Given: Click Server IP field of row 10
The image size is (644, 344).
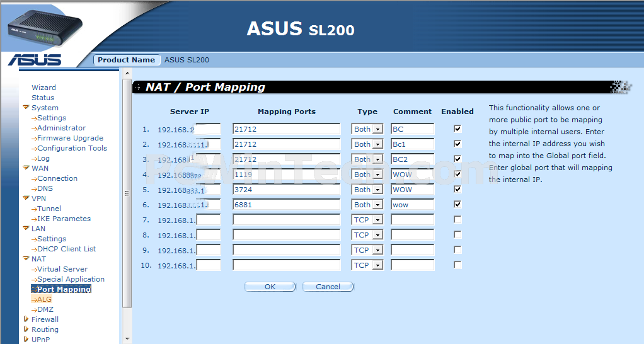Looking at the screenshot, I should [209, 265].
